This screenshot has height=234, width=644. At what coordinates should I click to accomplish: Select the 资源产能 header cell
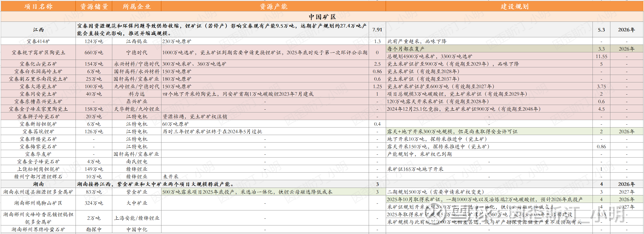(x=273, y=6)
